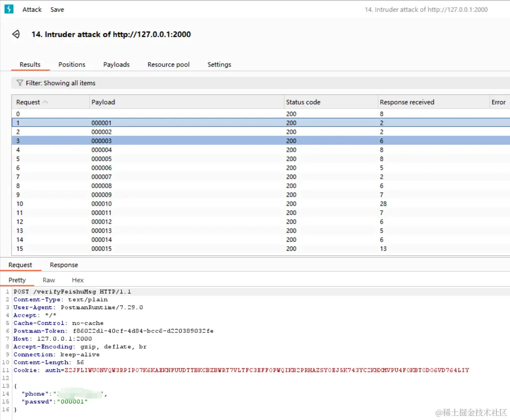
Task: Click the Content-Type: text/plain header line
Action: 61,299
